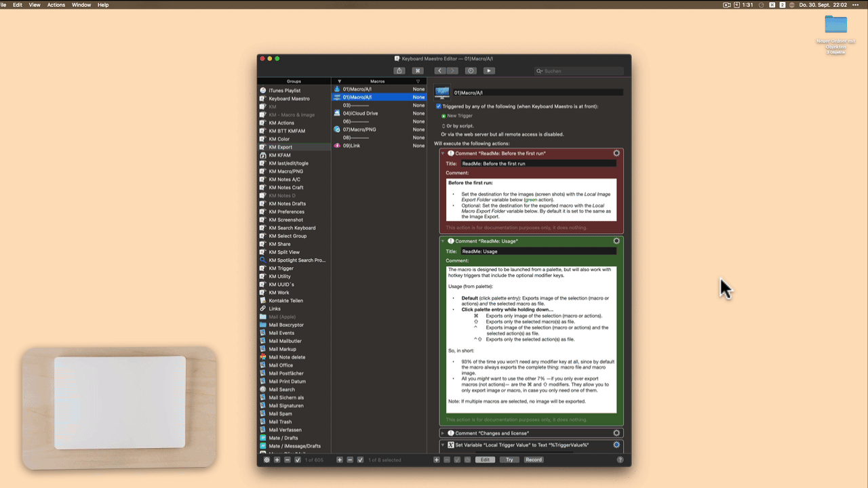
Task: Expand the 'Changes and license' comment
Action: pos(443,433)
